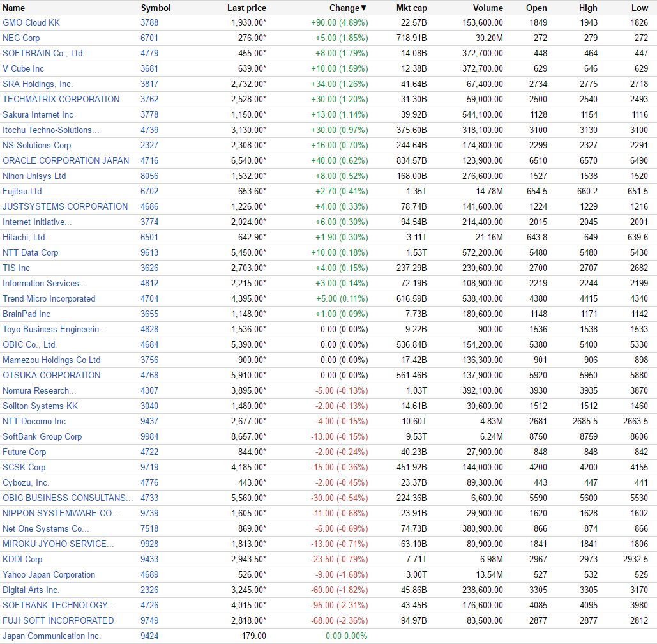Click ticker symbol 6702
This screenshot has height=644, width=657.
(149, 192)
